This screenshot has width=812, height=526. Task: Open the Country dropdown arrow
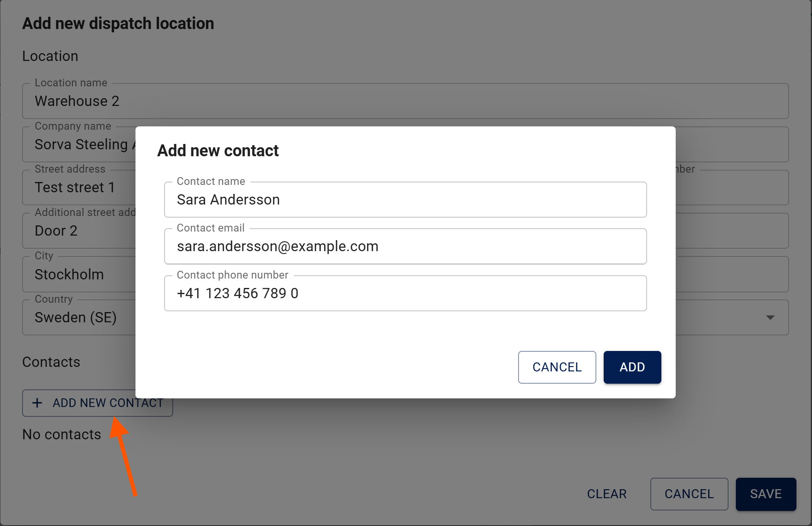770,317
